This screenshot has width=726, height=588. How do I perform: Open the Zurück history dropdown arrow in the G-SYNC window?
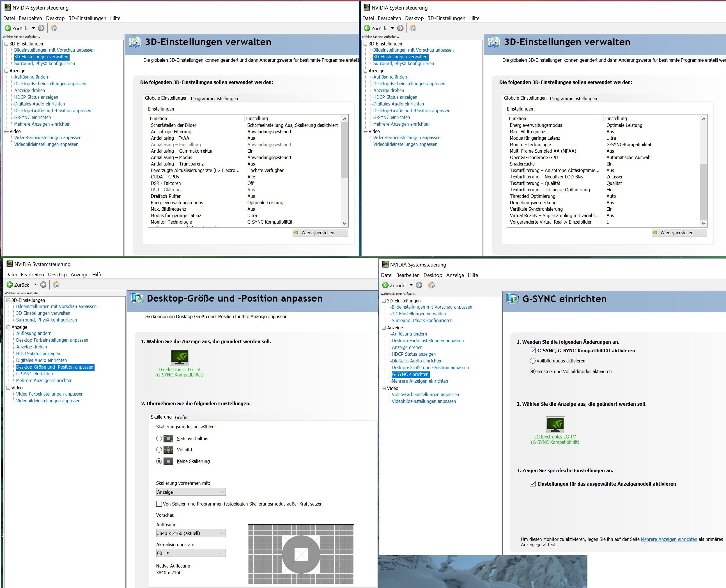pos(411,285)
